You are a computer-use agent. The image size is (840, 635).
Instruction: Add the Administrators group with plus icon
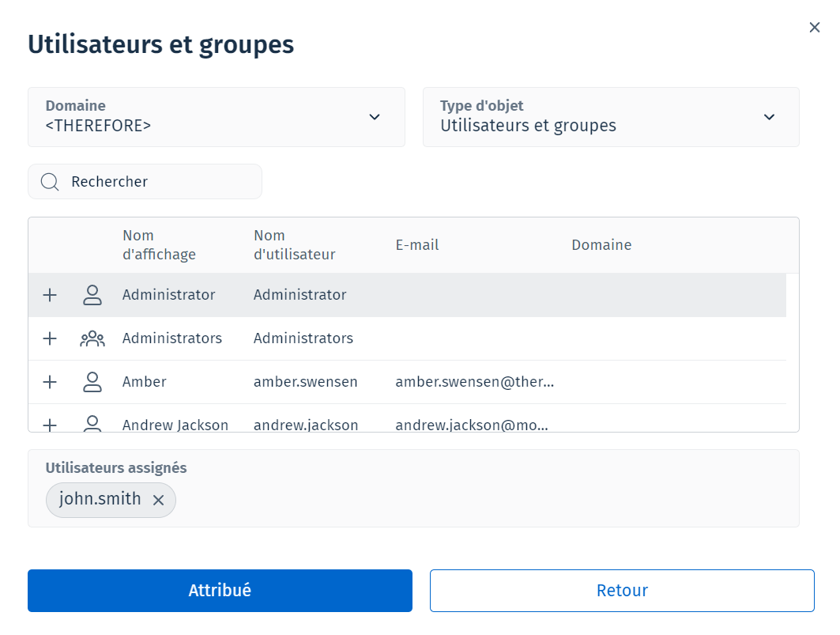(50, 338)
